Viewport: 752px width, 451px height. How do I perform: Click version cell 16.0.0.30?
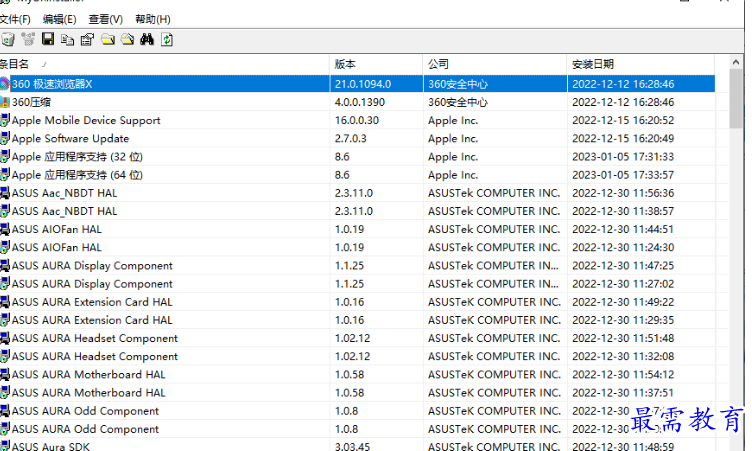[357, 120]
